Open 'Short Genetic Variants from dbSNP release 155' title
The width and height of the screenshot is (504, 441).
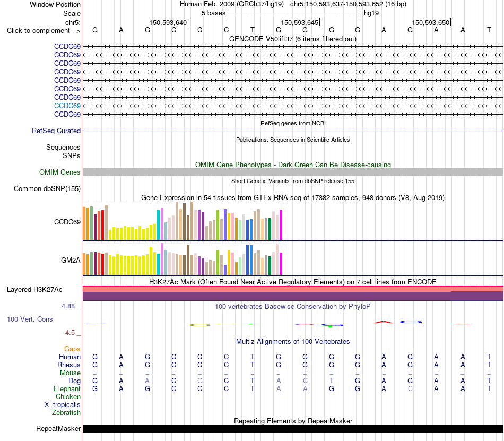click(293, 181)
